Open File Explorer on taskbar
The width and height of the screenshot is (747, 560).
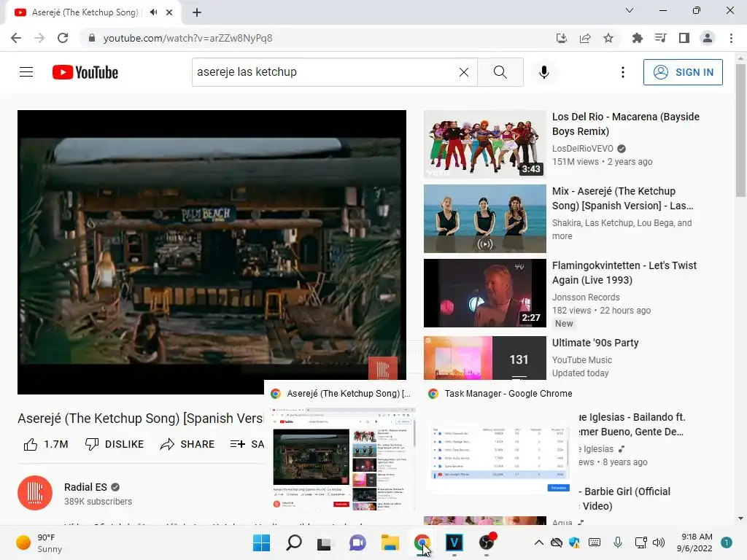pos(390,542)
